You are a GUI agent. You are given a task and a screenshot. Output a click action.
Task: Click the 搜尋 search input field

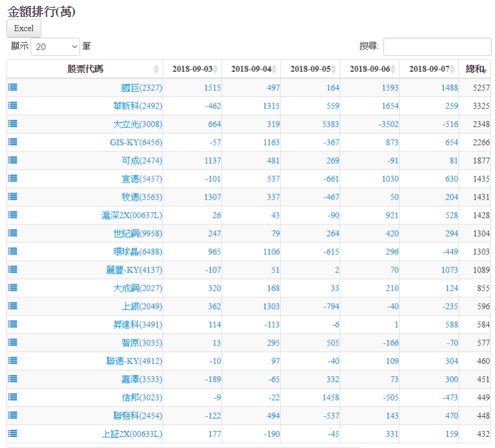point(437,47)
